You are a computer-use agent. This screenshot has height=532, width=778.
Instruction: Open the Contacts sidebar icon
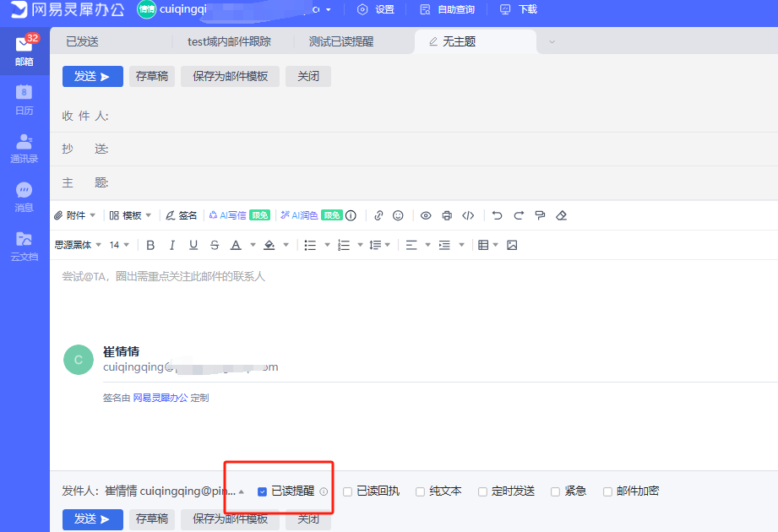click(24, 149)
